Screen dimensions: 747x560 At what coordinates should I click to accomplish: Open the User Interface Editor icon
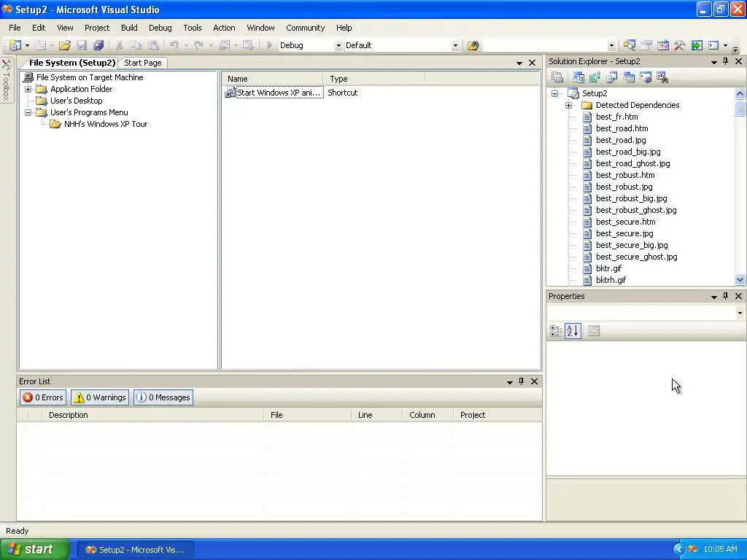(629, 77)
